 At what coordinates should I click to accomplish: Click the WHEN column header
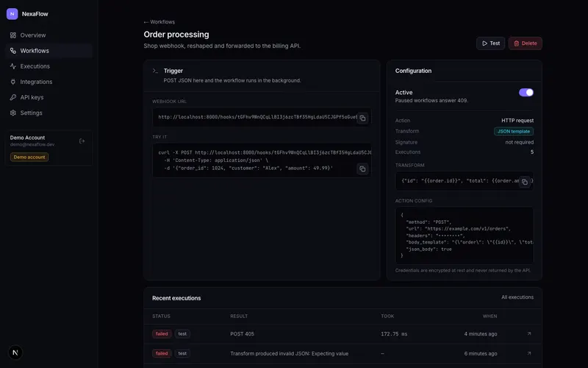pos(490,316)
